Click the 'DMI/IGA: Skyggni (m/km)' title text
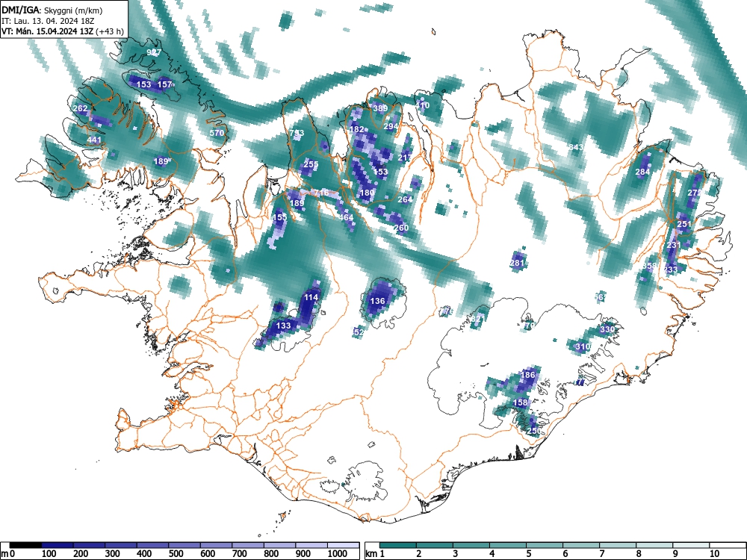747x560 pixels. click(52, 10)
